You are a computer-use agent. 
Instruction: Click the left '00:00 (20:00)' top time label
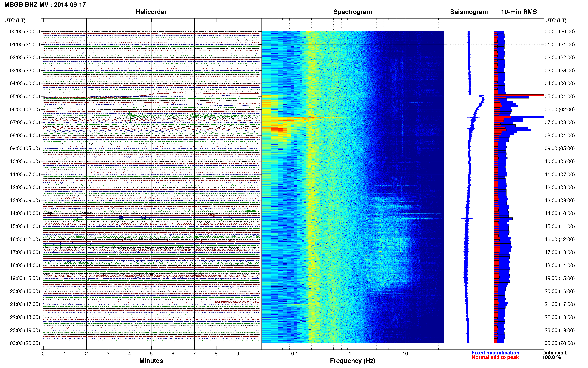point(25,31)
